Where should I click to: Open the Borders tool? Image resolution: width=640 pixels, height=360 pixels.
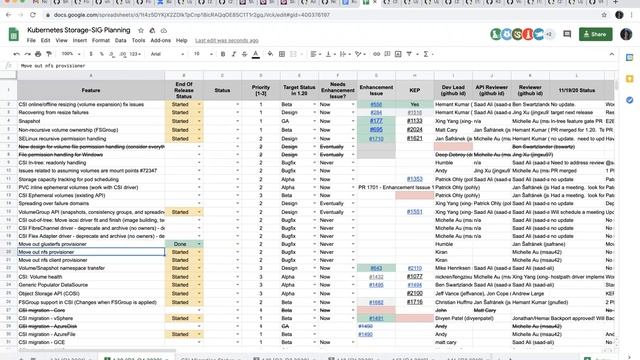click(282, 54)
